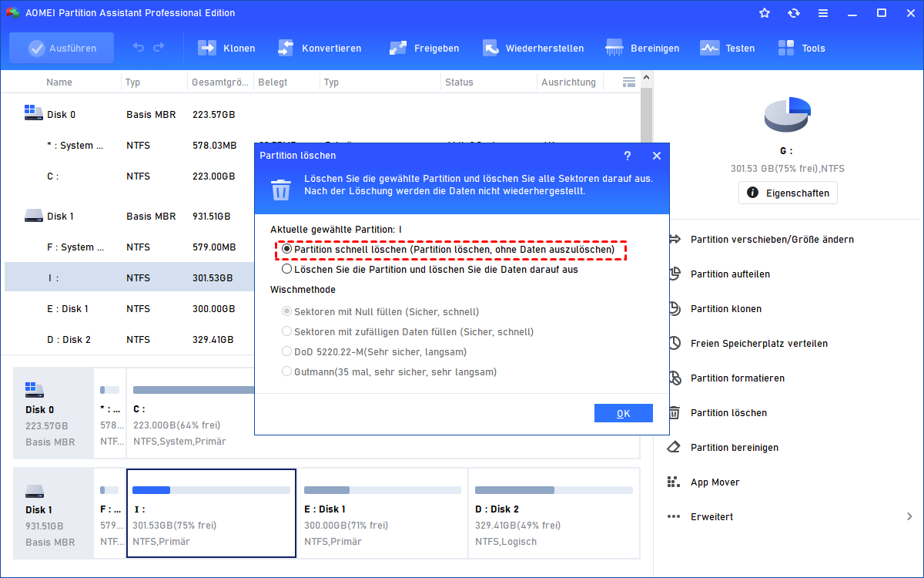Click the Wiederherstellen toolbar icon
This screenshot has height=578, width=924.
(x=490, y=48)
